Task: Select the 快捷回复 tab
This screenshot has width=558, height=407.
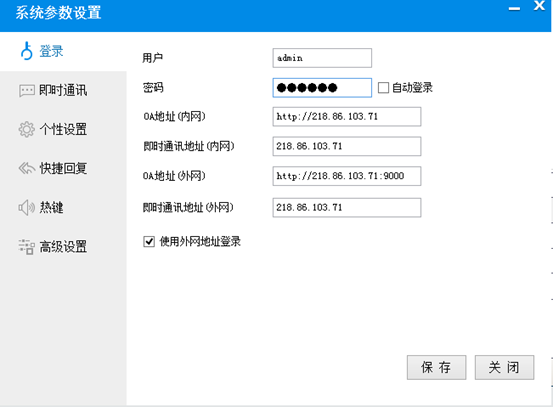Action: click(63, 168)
